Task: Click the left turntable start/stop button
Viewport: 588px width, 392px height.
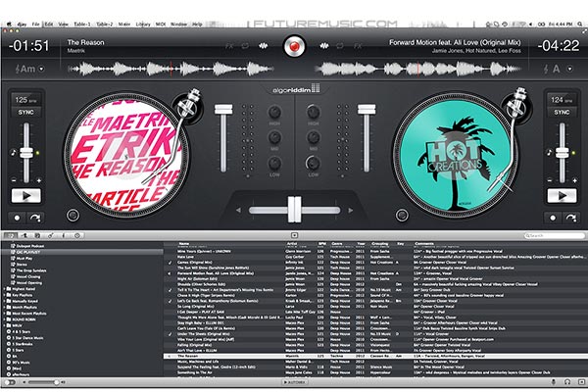Action: point(73,216)
